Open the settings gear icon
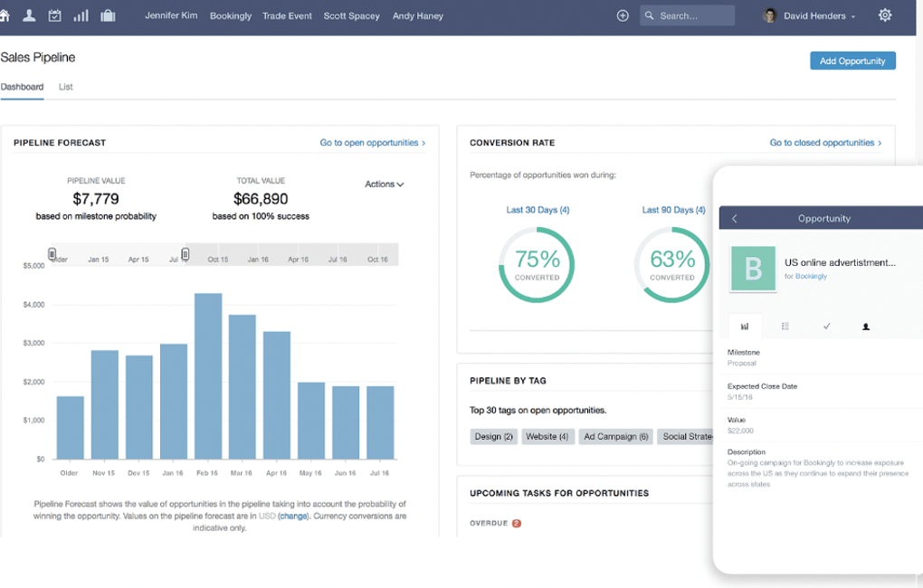Image resolution: width=923 pixels, height=588 pixels. pyautogui.click(x=885, y=15)
